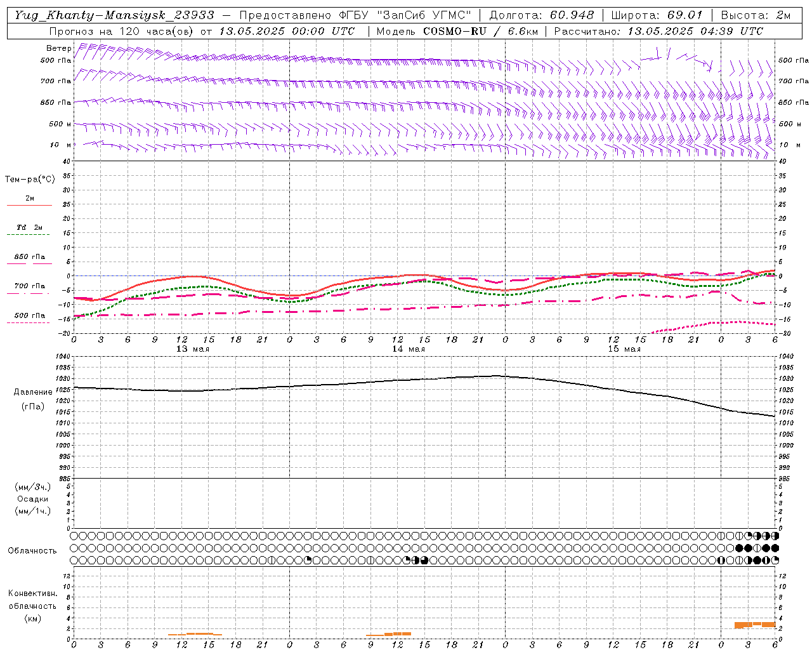Click the '(мм/1ч.)' precipitation unit label
Image resolution: width=812 pixels, height=650 pixels.
(33, 511)
